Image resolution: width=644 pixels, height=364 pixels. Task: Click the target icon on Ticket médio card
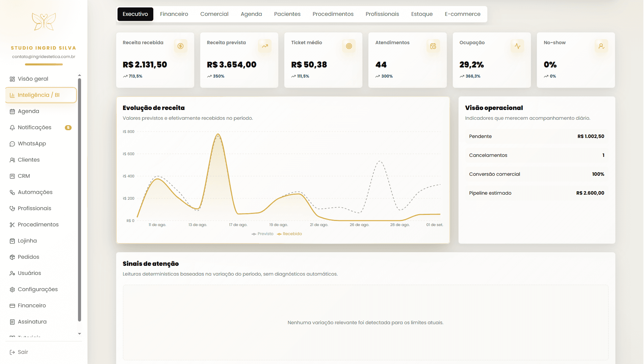(x=349, y=46)
